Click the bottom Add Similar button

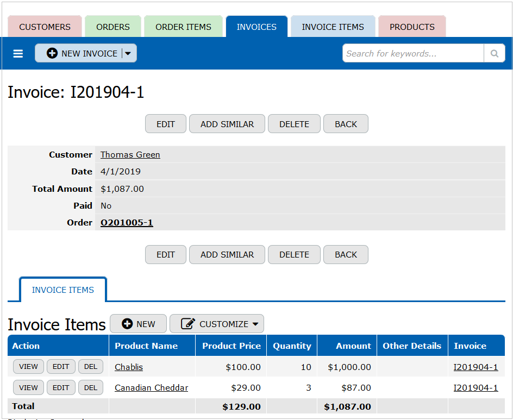(x=227, y=254)
